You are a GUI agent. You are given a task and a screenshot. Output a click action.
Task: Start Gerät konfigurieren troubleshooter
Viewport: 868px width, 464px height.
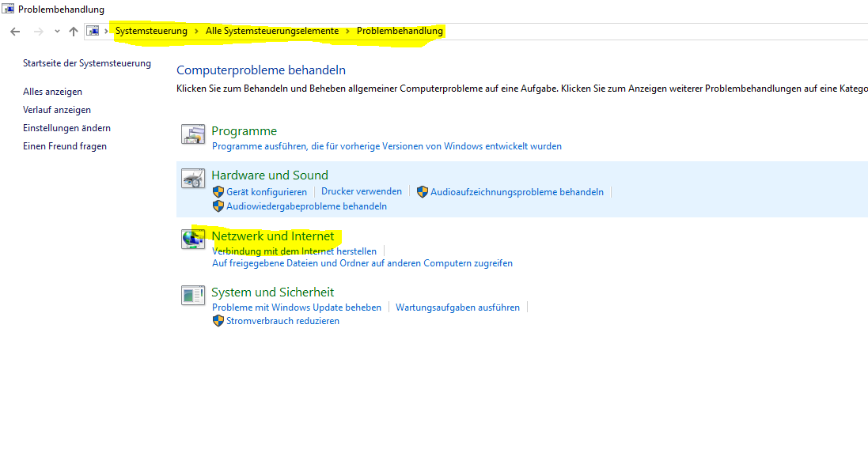267,192
